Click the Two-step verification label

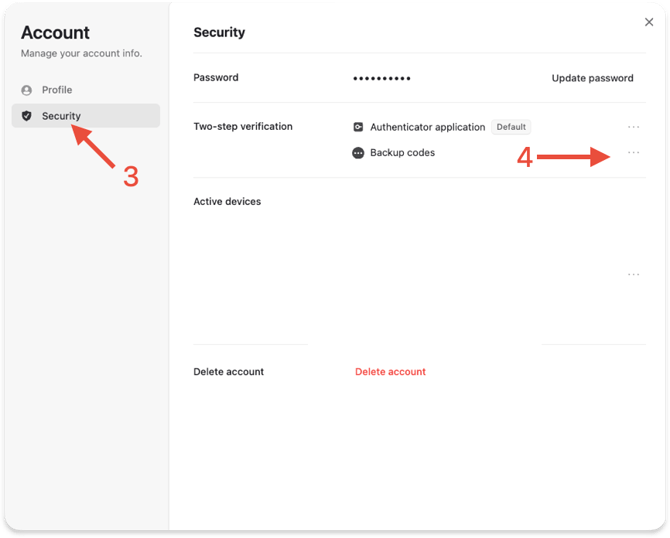coord(243,127)
